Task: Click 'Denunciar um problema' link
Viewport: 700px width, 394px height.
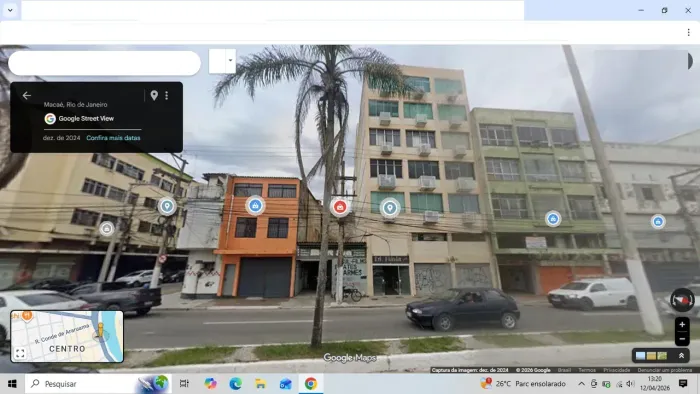Action: tap(665, 370)
